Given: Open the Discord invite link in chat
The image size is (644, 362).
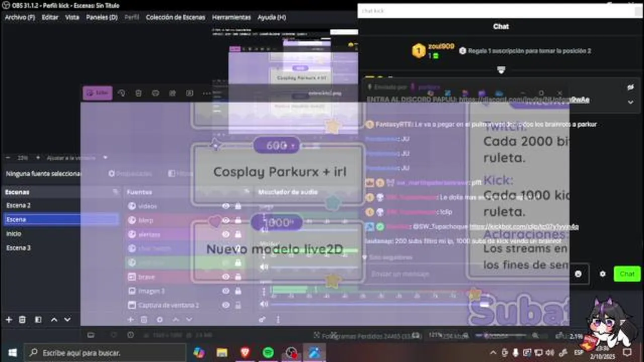Looking at the screenshot, I should 524,100.
